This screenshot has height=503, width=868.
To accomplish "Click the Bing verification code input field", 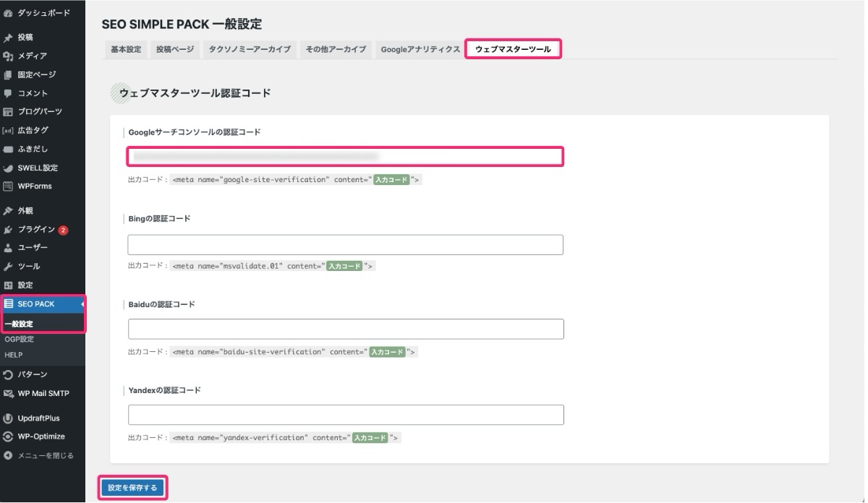I will pos(345,244).
